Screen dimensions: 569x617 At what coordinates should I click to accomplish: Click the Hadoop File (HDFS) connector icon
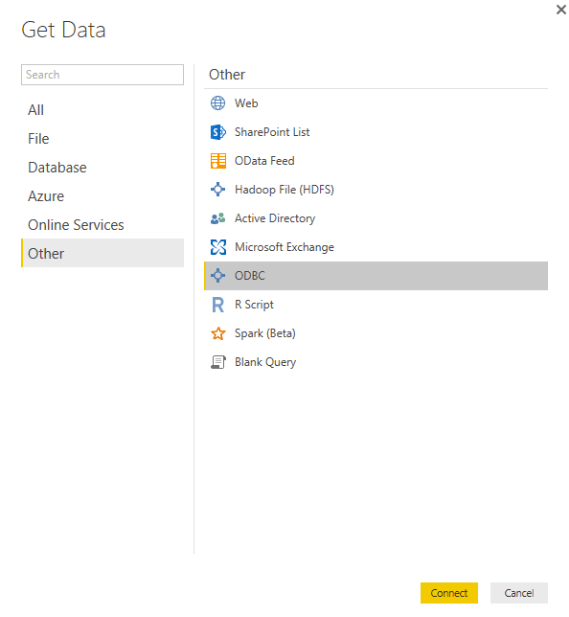click(218, 189)
